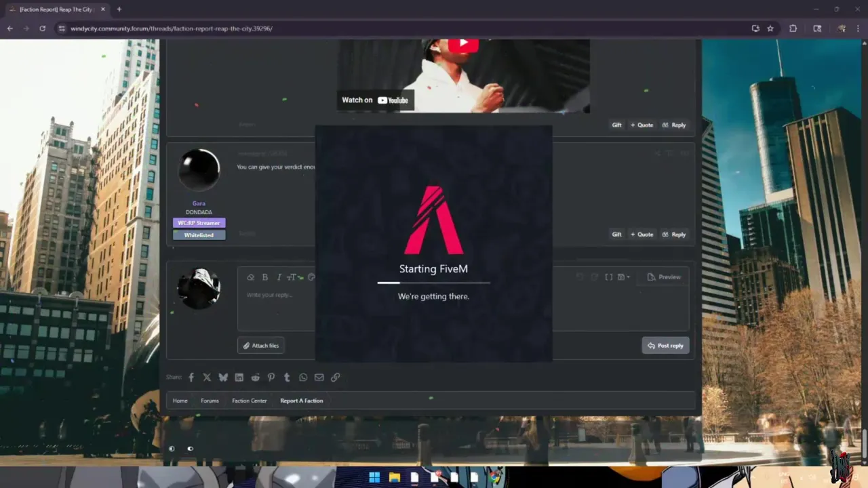Click Gara's black sphere avatar
Viewport: 868px width, 488px height.
(x=199, y=169)
